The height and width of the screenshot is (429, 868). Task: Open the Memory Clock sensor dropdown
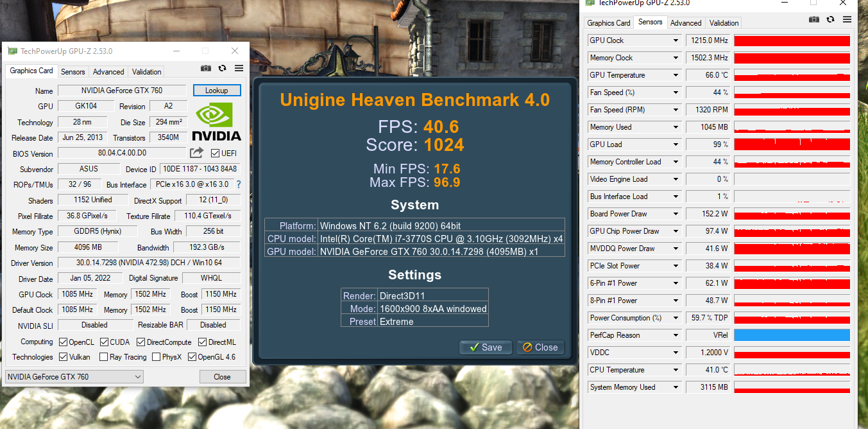pos(676,58)
